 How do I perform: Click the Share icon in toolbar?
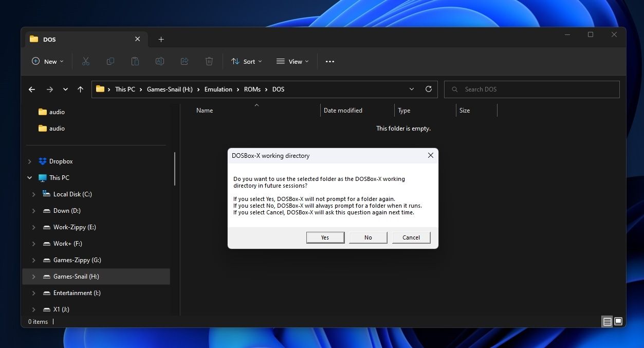[x=185, y=62]
